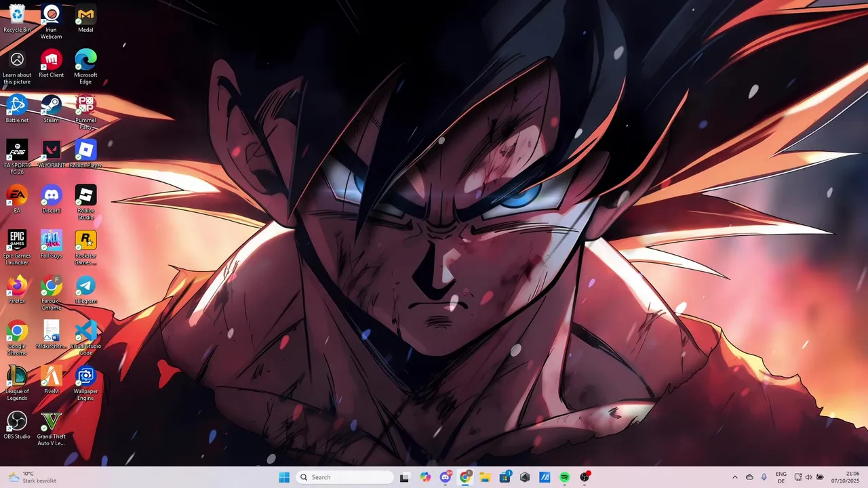Open Spotify from the taskbar
Screen dimensions: 868x488
(x=565, y=477)
